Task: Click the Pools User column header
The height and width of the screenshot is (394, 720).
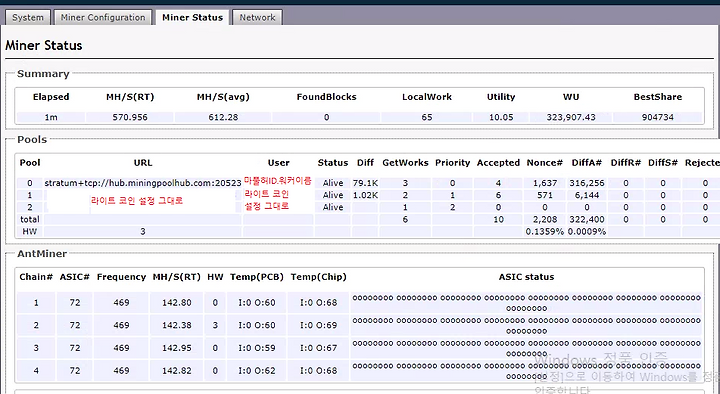Action: (279, 163)
